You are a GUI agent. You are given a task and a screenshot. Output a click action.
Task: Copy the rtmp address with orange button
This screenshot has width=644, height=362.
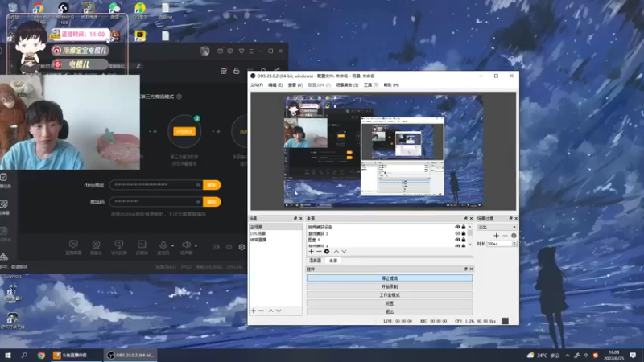pos(212,185)
